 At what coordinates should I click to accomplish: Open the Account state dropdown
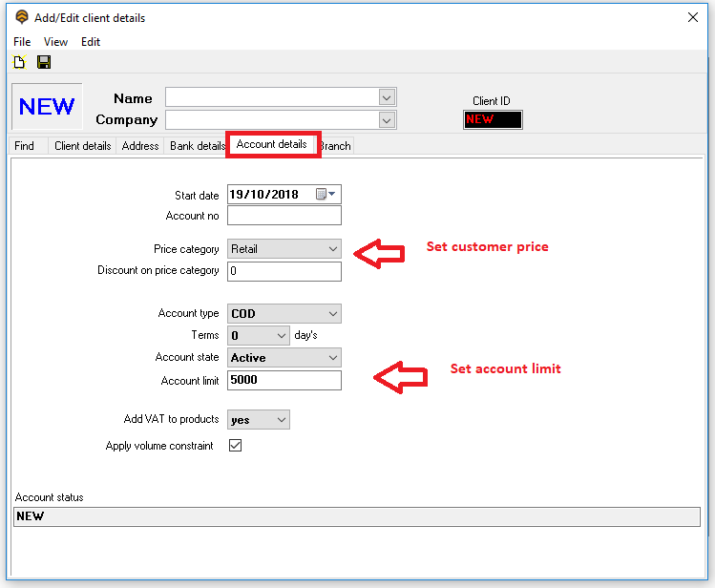(332, 358)
